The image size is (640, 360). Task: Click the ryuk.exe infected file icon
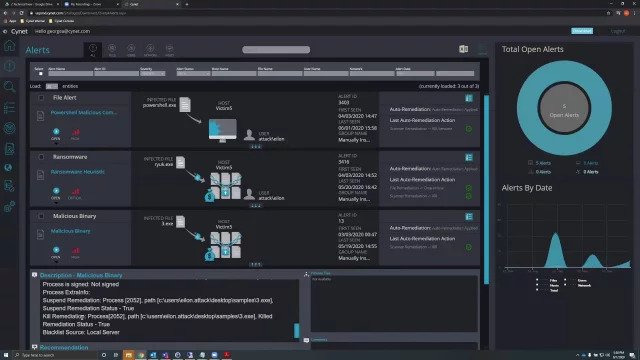point(180,162)
